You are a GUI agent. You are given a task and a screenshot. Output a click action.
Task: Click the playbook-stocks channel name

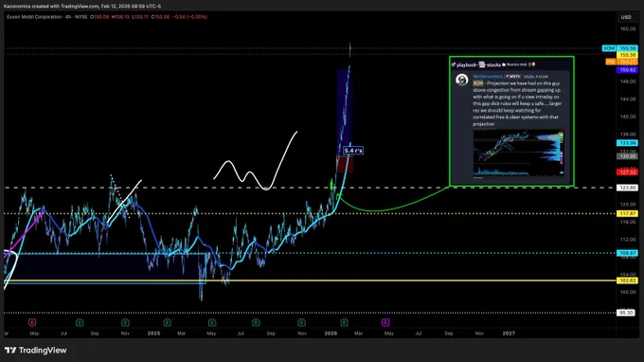[478, 64]
